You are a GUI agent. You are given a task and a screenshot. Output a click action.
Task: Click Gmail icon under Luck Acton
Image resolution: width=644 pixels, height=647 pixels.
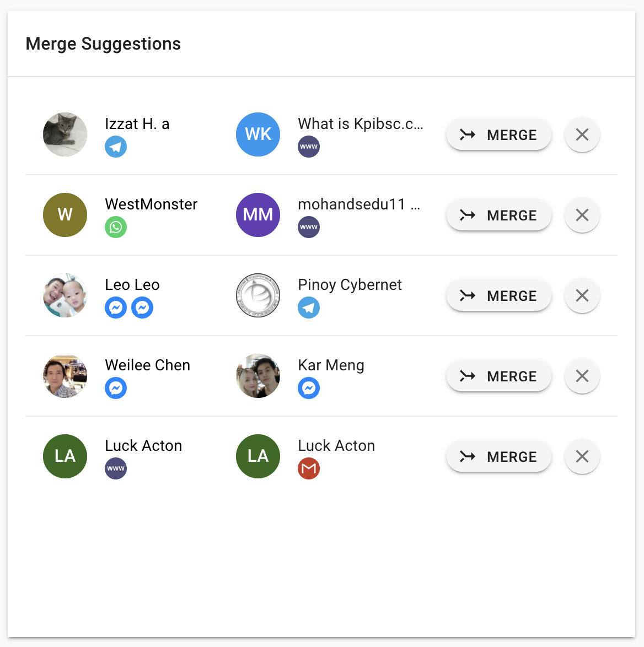tap(309, 468)
